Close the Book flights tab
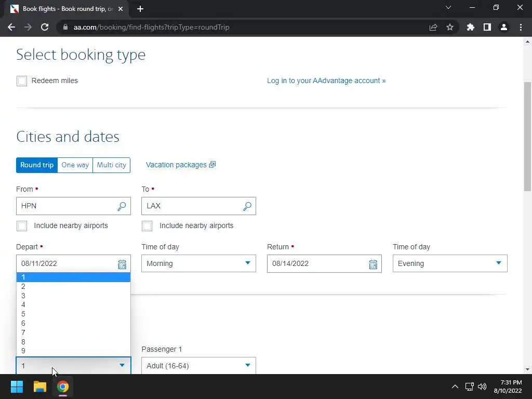Viewport: 532px width, 399px height. click(x=121, y=9)
